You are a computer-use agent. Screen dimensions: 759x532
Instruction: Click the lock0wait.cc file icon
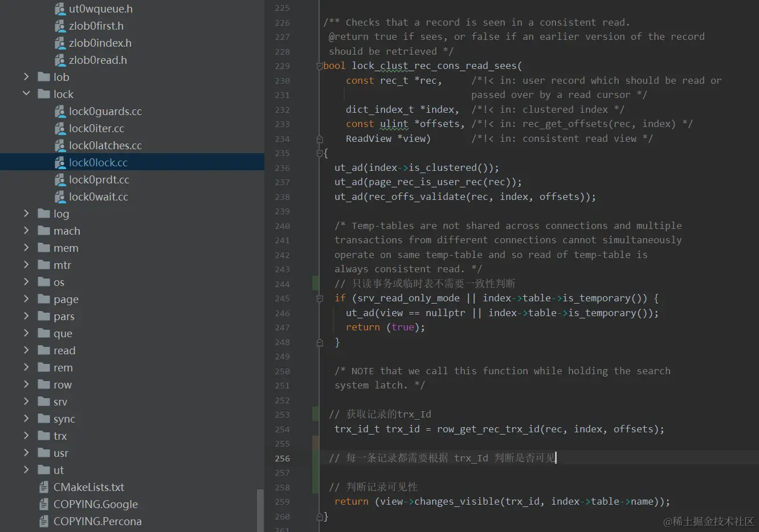click(60, 197)
